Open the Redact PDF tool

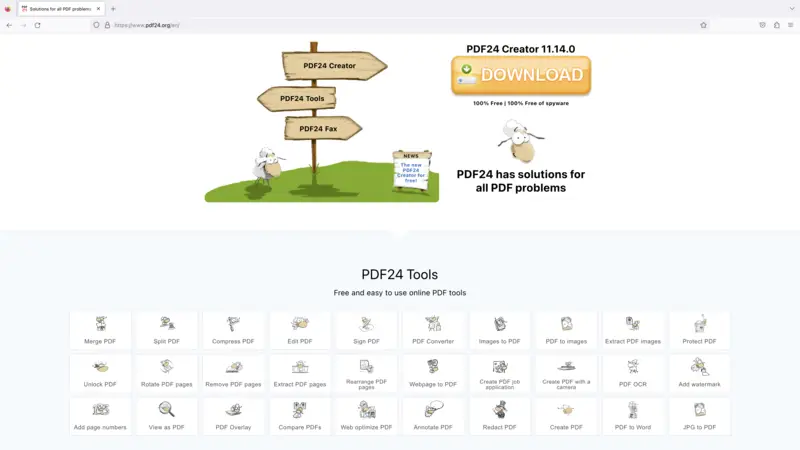[499, 416]
